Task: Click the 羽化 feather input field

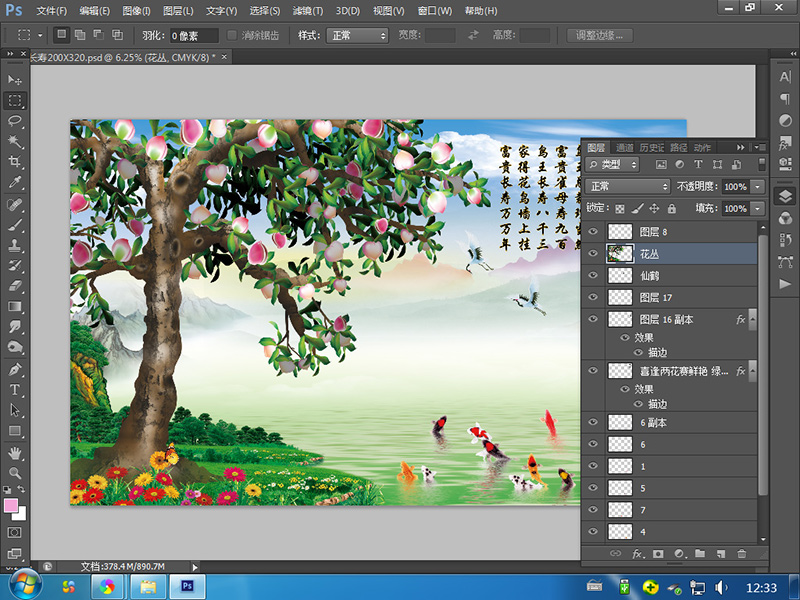Action: (x=194, y=35)
